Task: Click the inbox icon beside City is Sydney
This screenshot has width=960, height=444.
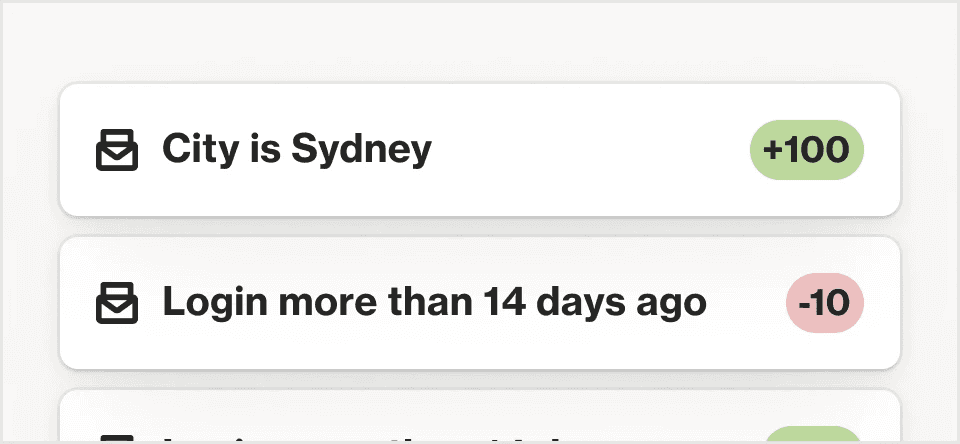Action: tap(117, 150)
